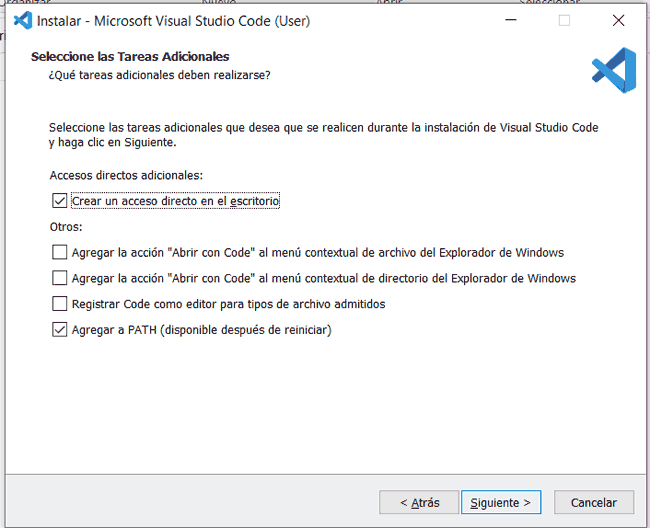Click the installer window title text
This screenshot has height=528, width=650.
coord(173,20)
